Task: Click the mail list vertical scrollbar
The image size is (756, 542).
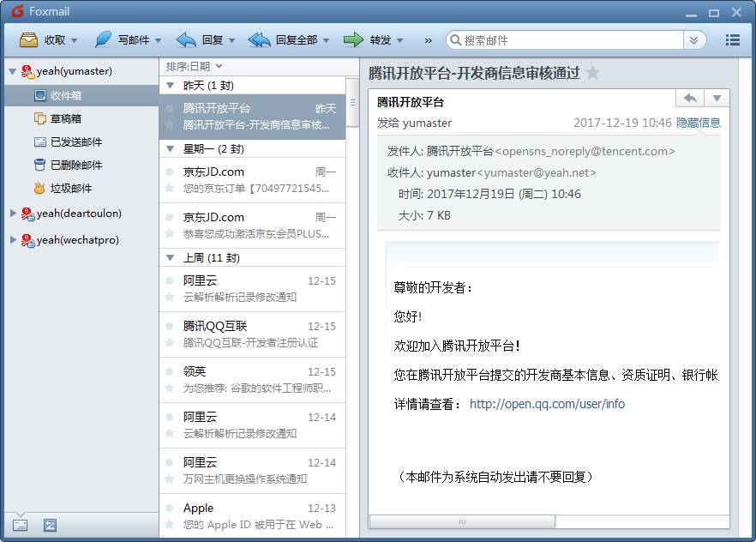Action: point(352,102)
